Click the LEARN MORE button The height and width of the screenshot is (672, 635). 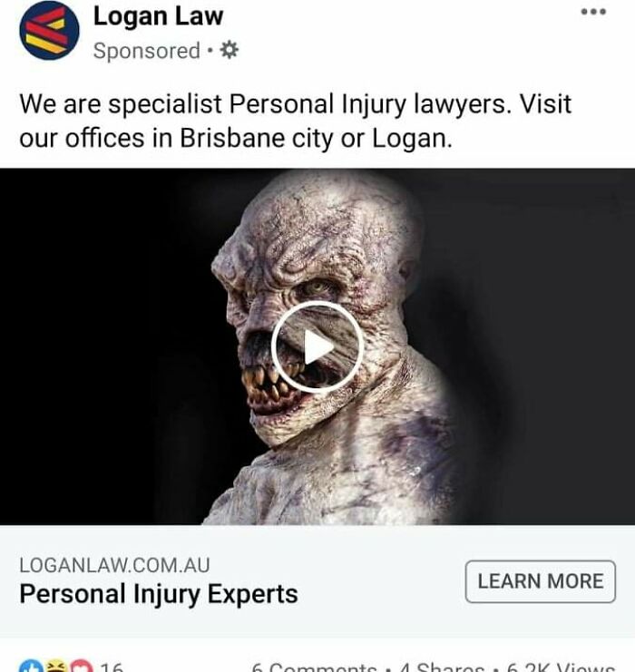click(x=541, y=581)
